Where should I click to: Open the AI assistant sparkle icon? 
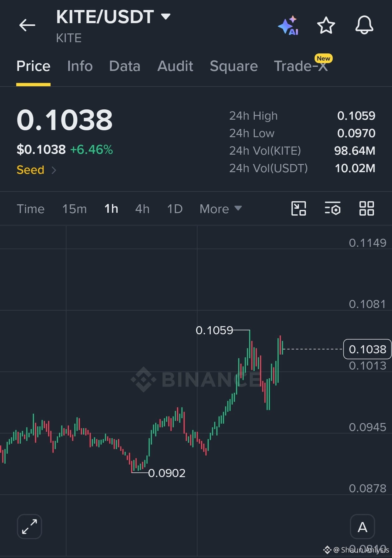pos(288,25)
